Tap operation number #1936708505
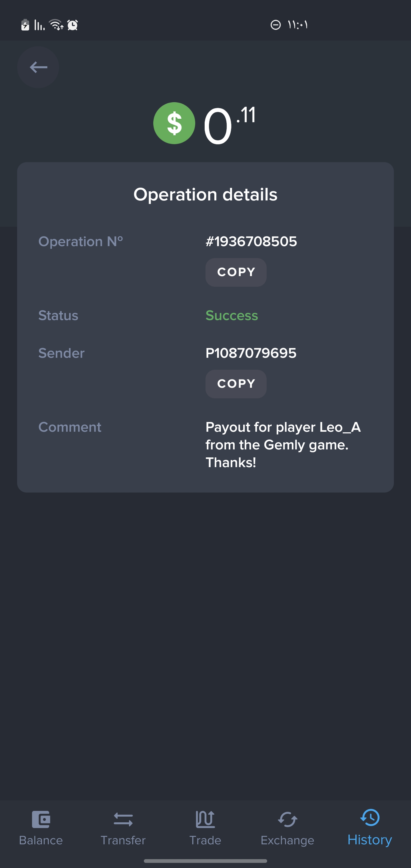The image size is (411, 868). [251, 242]
